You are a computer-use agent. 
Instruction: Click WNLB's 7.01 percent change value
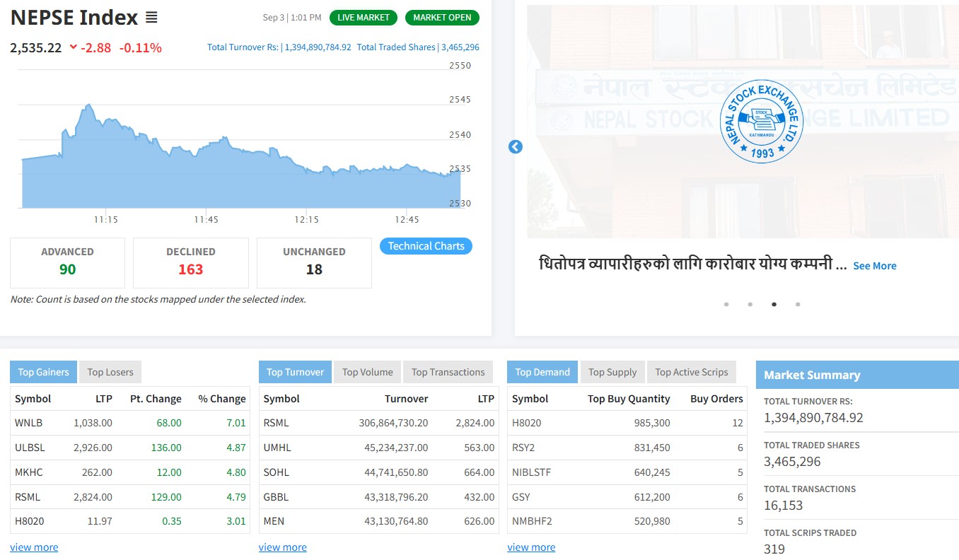click(x=236, y=423)
